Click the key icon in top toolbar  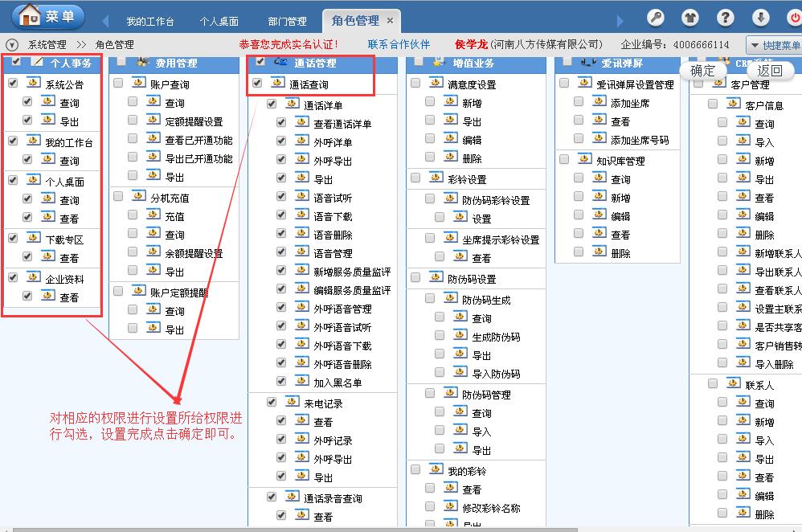[657, 18]
